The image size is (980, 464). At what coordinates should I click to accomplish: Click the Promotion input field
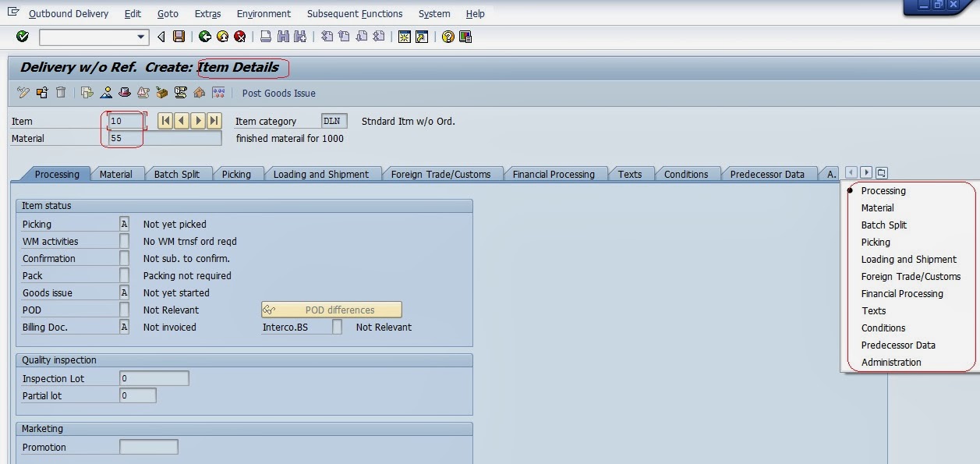(x=148, y=447)
